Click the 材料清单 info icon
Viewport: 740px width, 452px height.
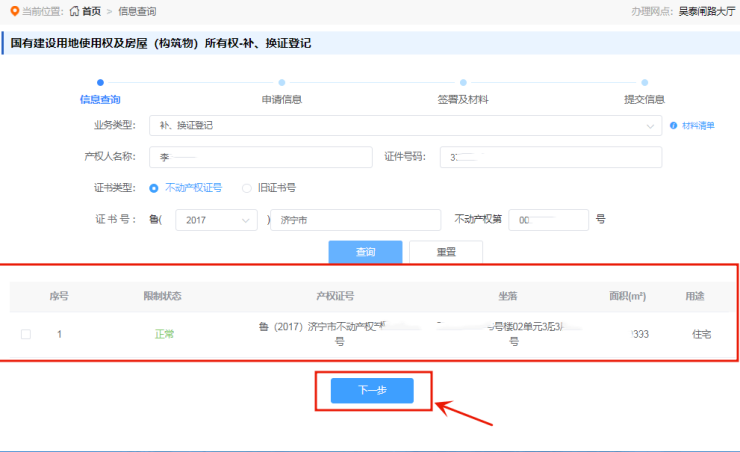pos(673,126)
